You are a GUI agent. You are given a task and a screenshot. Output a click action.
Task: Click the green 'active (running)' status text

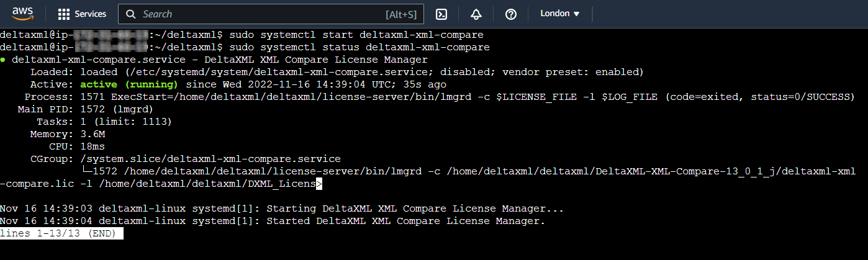pyautogui.click(x=129, y=84)
